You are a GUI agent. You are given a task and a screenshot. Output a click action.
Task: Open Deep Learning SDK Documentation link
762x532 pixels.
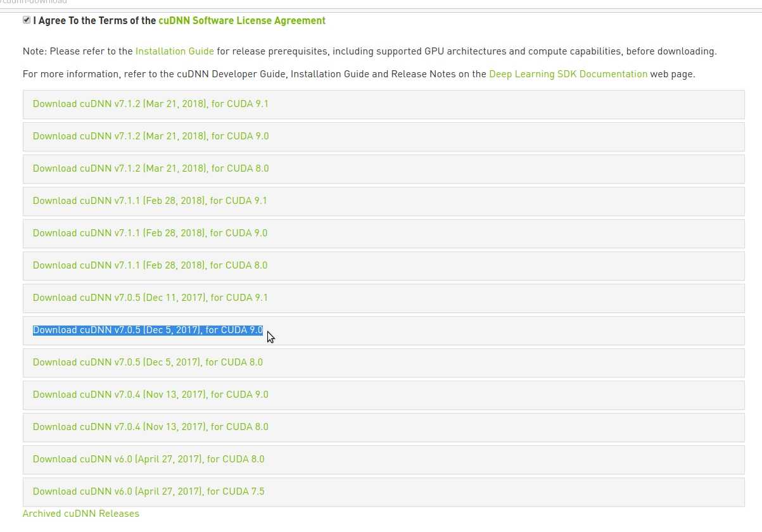coord(568,74)
